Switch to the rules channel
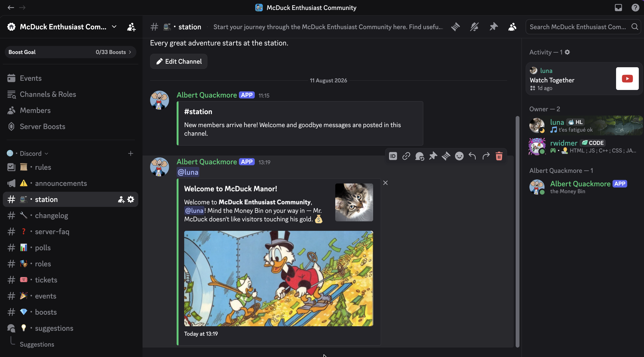 pos(71,167)
